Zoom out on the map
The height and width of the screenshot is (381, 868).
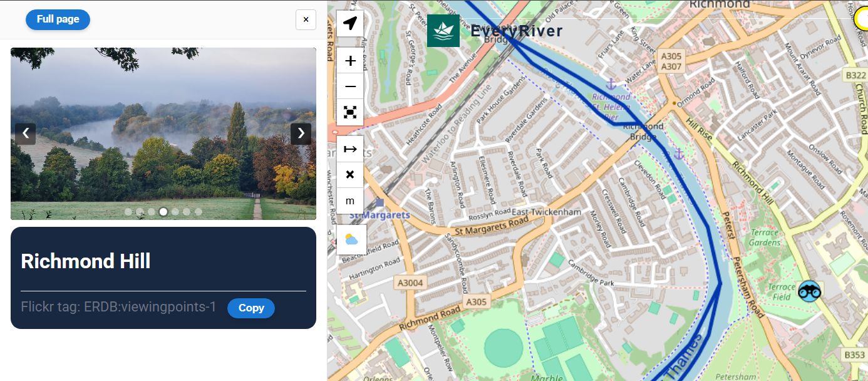tap(350, 86)
